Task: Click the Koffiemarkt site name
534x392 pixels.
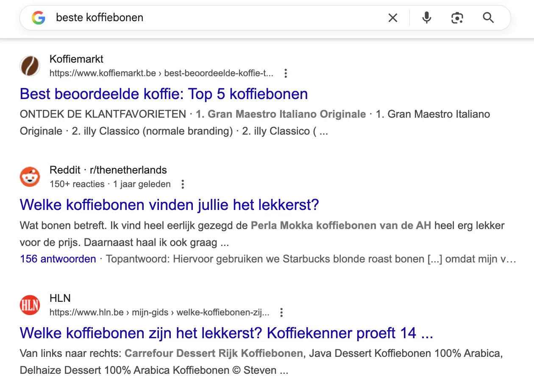Action: 77,59
